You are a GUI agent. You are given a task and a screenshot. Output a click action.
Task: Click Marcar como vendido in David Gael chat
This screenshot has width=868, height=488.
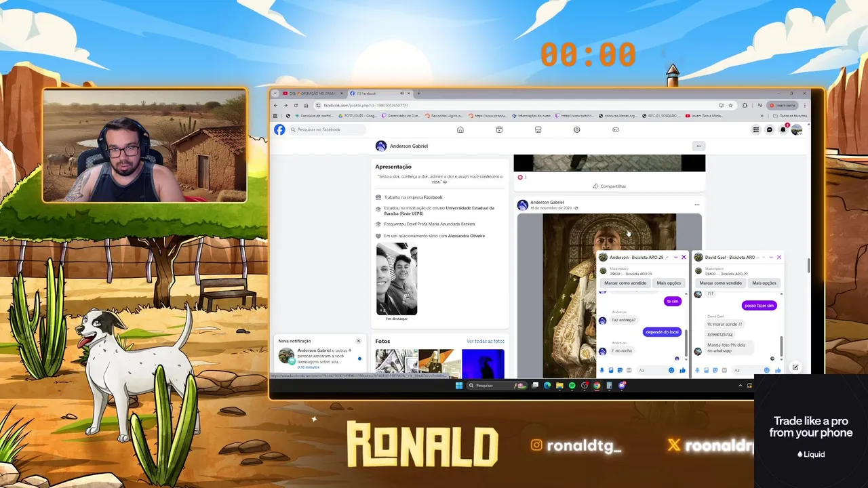point(721,283)
